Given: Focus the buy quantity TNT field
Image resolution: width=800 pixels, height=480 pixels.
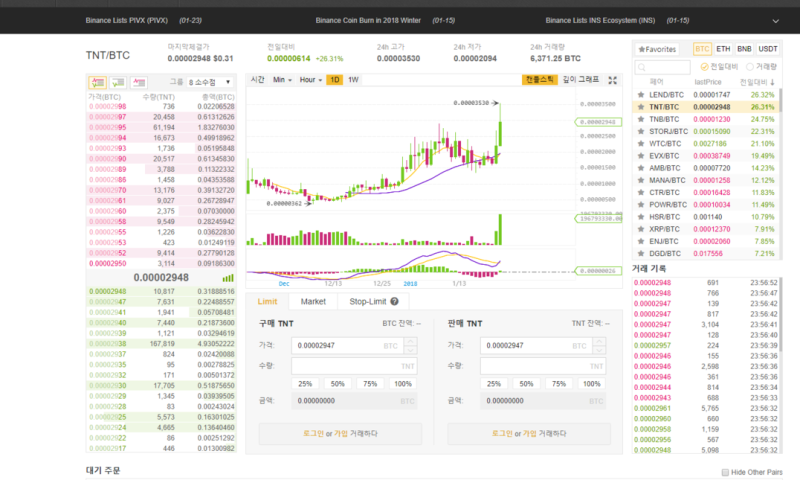Looking at the screenshot, I should pyautogui.click(x=354, y=366).
